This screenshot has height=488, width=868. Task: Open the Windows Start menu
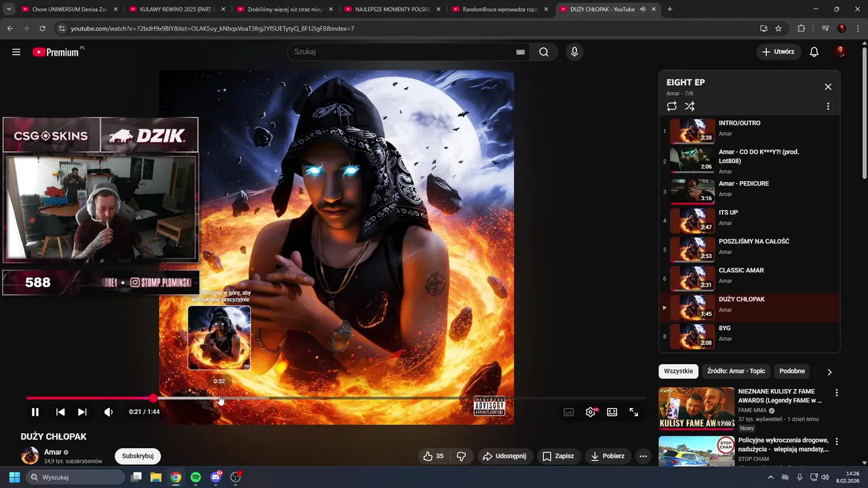[x=14, y=477]
